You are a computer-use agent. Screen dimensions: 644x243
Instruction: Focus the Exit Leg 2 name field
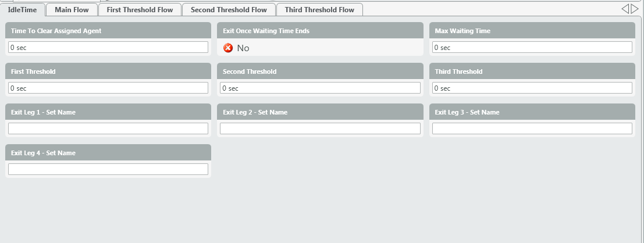click(x=320, y=129)
